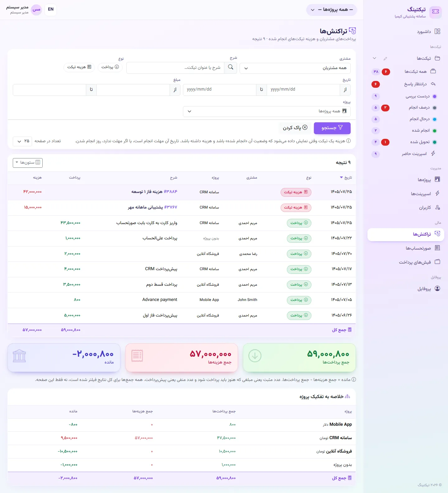This screenshot has width=448, height=493.
Task: Toggle the هزینه تیکت type filter chip
Action: 79,67
